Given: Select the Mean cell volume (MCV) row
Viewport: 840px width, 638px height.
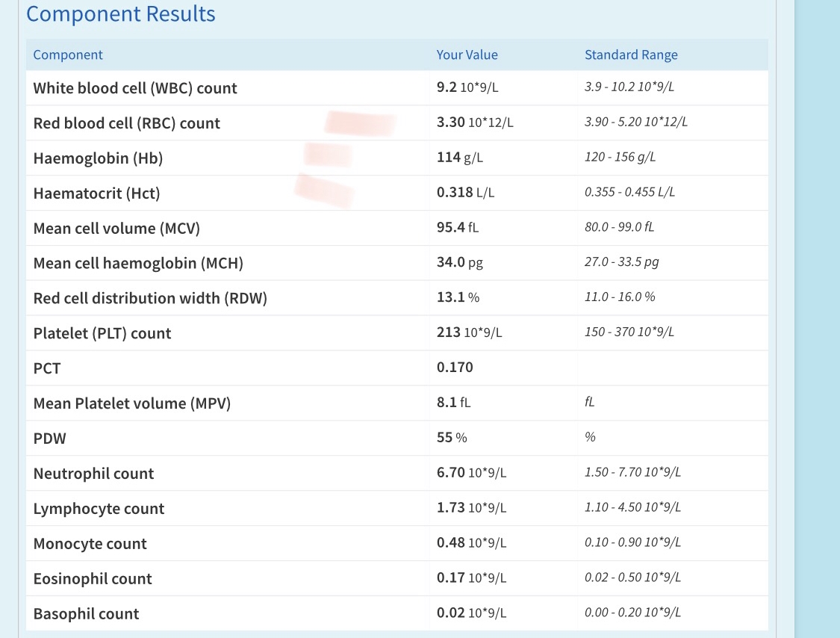Looking at the screenshot, I should pyautogui.click(x=397, y=228).
